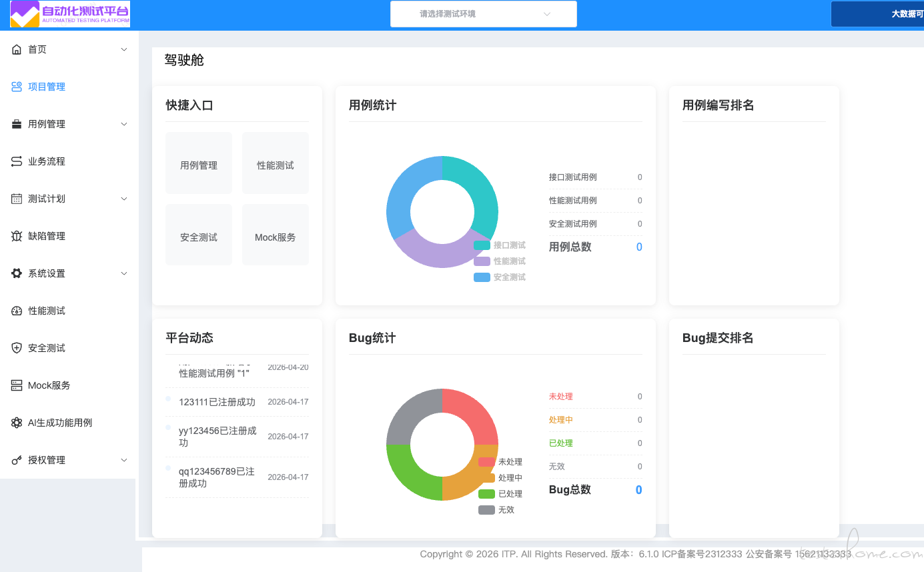Click the 性能测试 gauge icon in sidebar
This screenshot has width=924, height=572.
click(17, 311)
